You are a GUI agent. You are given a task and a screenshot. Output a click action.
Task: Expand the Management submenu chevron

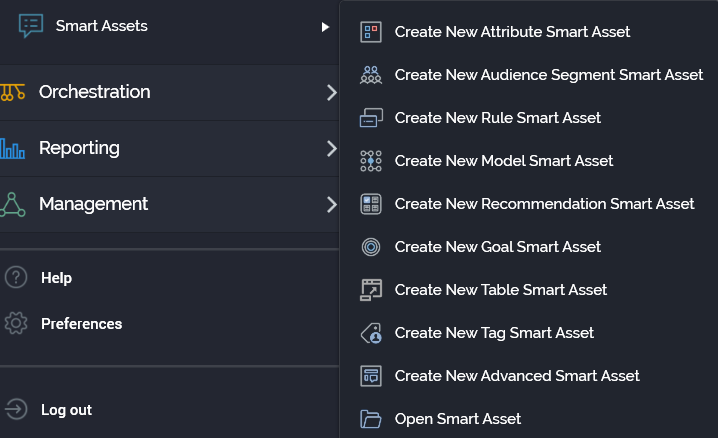click(x=331, y=204)
